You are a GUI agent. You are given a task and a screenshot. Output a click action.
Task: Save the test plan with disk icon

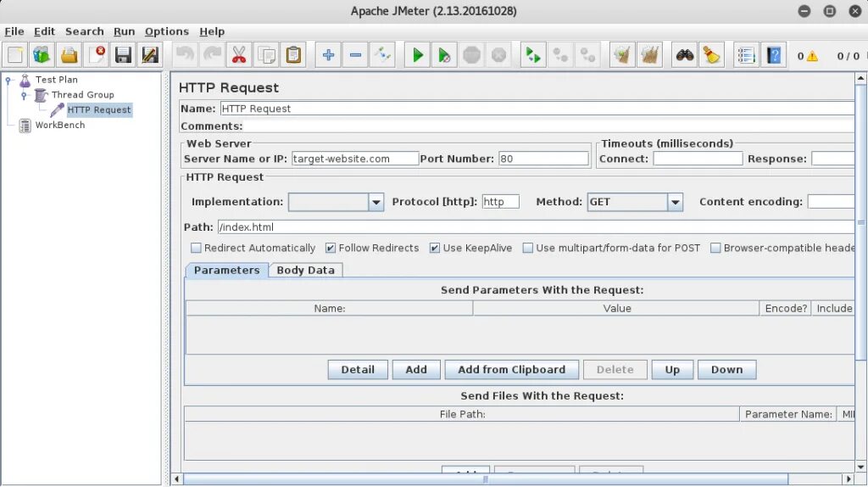coord(123,55)
